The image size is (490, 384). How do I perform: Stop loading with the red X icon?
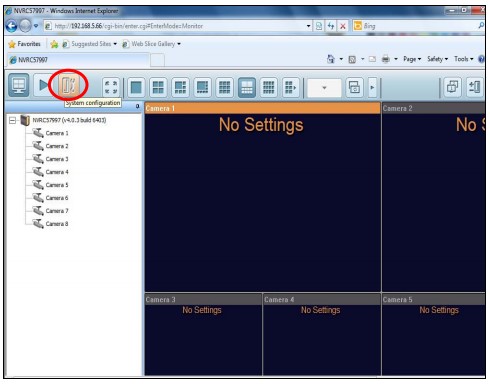342,26
